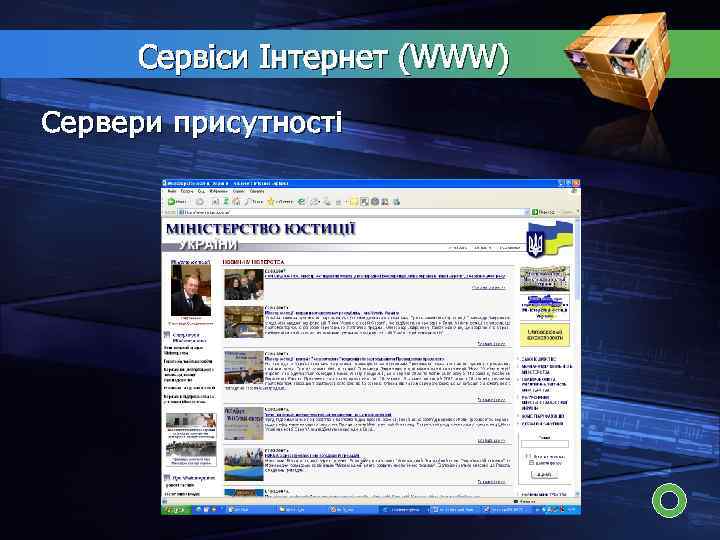Click the Home page house icon
Viewport: 720px width, 540px height.
pyautogui.click(x=236, y=202)
